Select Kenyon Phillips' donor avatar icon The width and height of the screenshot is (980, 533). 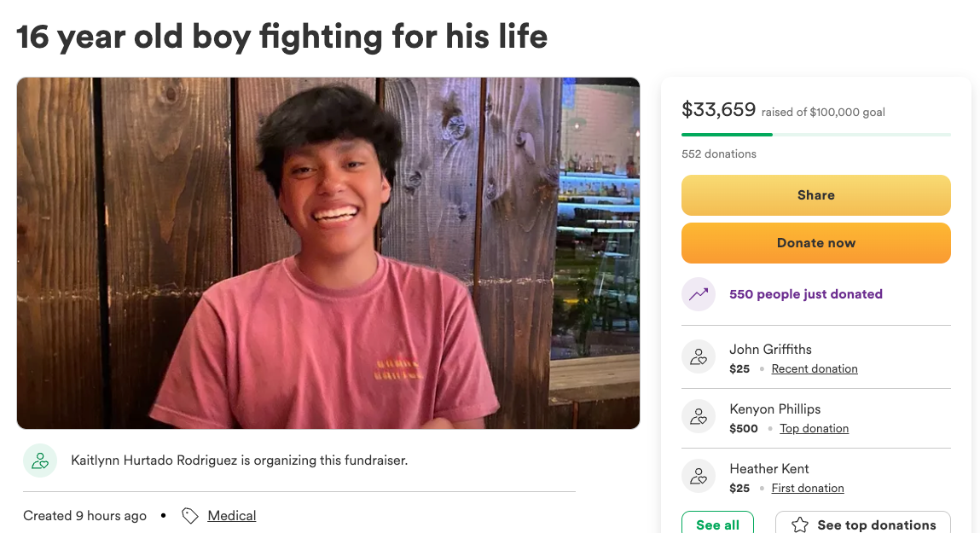point(699,417)
